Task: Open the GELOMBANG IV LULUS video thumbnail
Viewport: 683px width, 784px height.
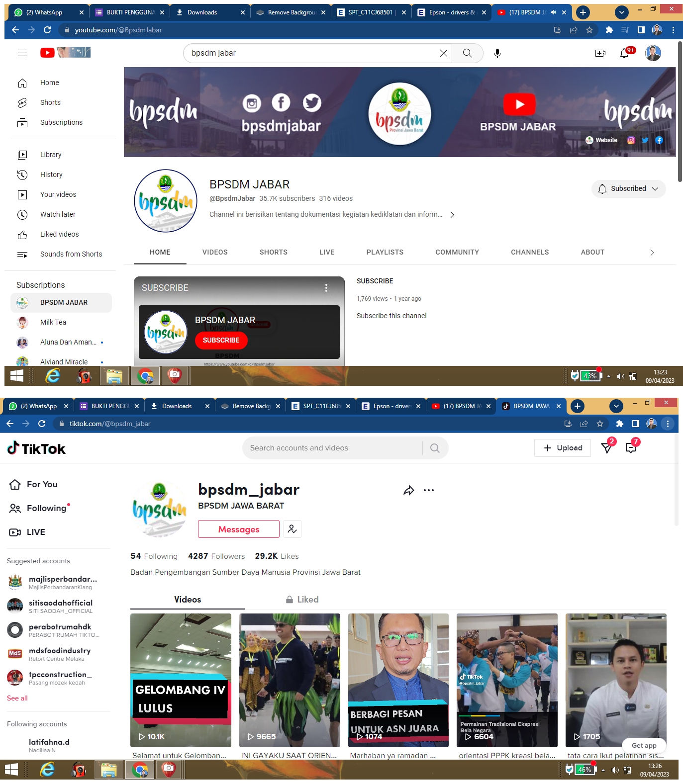Action: tap(181, 680)
